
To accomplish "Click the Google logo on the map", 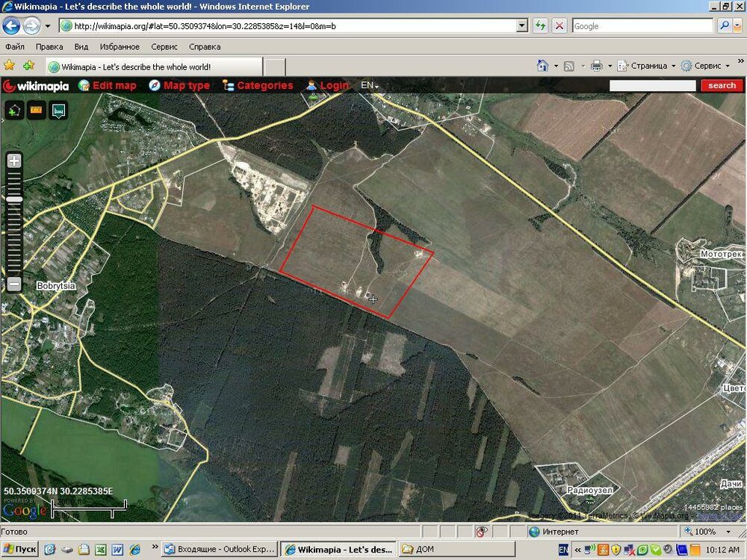I will pyautogui.click(x=25, y=511).
